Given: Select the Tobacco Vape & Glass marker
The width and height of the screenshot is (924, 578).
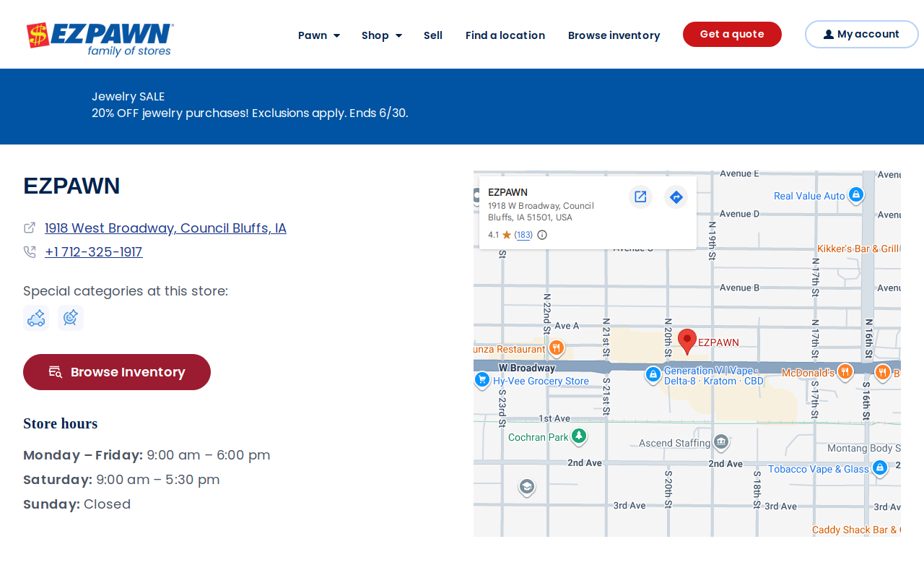Looking at the screenshot, I should coord(879,468).
